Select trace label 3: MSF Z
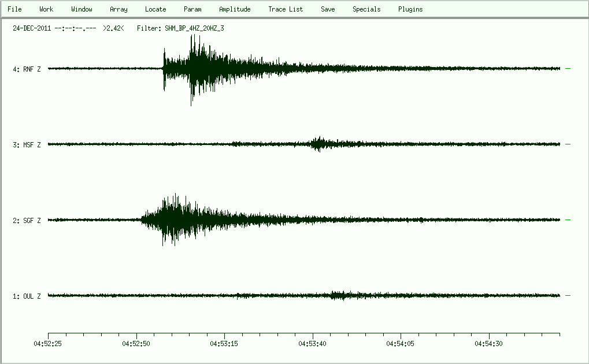The image size is (589, 364). [x=27, y=145]
